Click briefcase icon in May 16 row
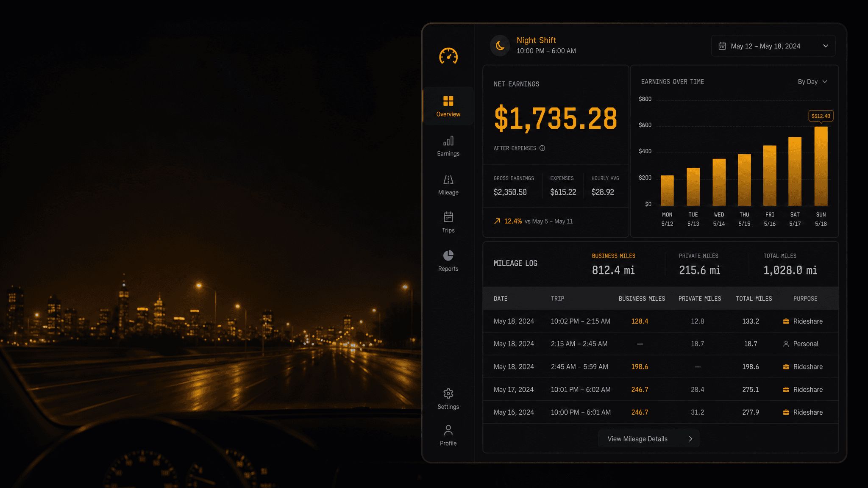The height and width of the screenshot is (488, 868). coord(786,412)
